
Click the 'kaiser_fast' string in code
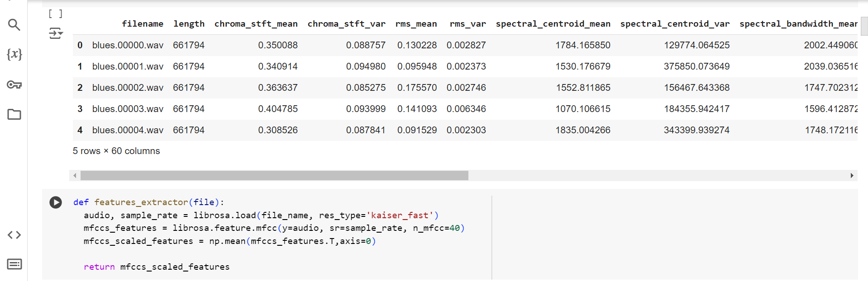tap(400, 215)
